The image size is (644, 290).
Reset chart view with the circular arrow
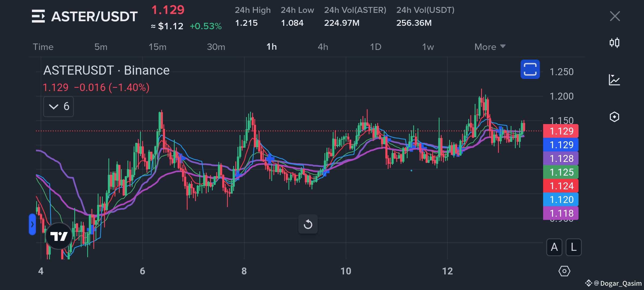[308, 224]
